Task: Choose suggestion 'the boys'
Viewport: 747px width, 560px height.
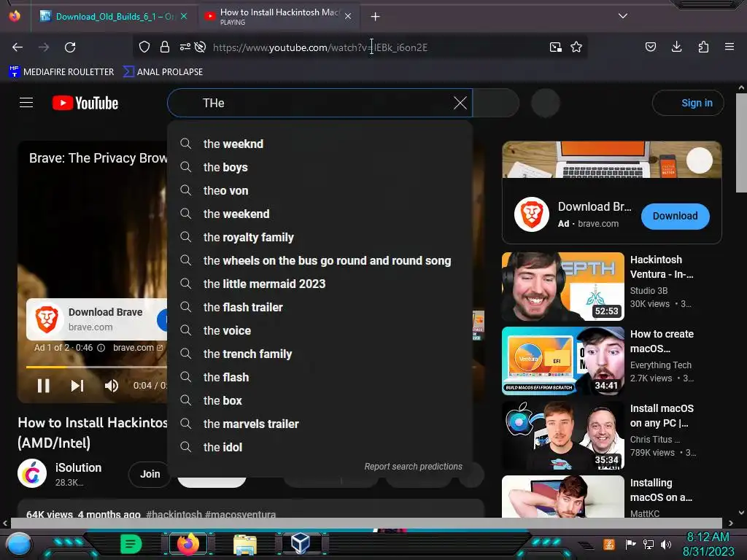Action: point(320,167)
